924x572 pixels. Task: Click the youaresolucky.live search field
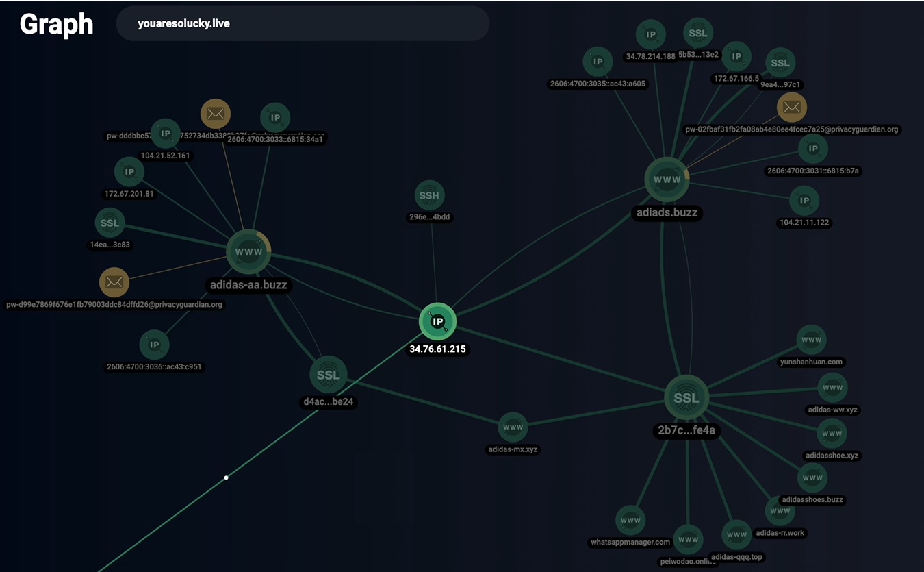(303, 24)
